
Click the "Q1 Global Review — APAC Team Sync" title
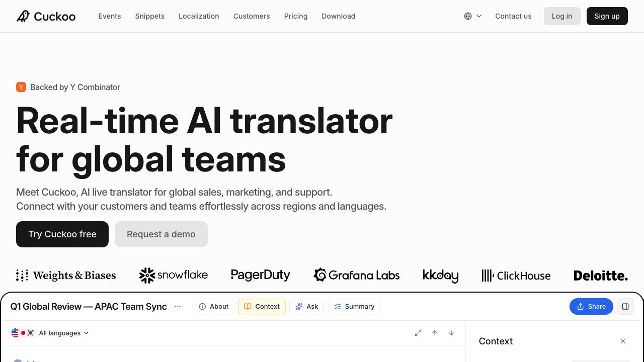coord(89,306)
